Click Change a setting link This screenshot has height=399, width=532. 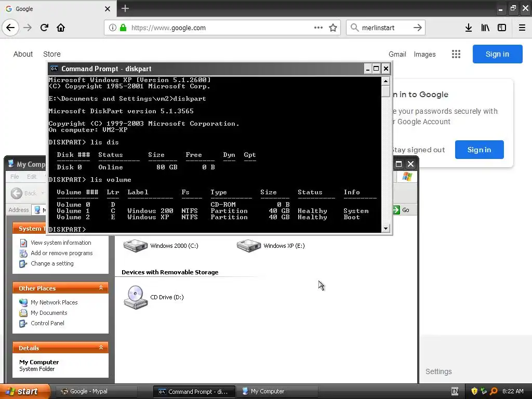pyautogui.click(x=52, y=263)
